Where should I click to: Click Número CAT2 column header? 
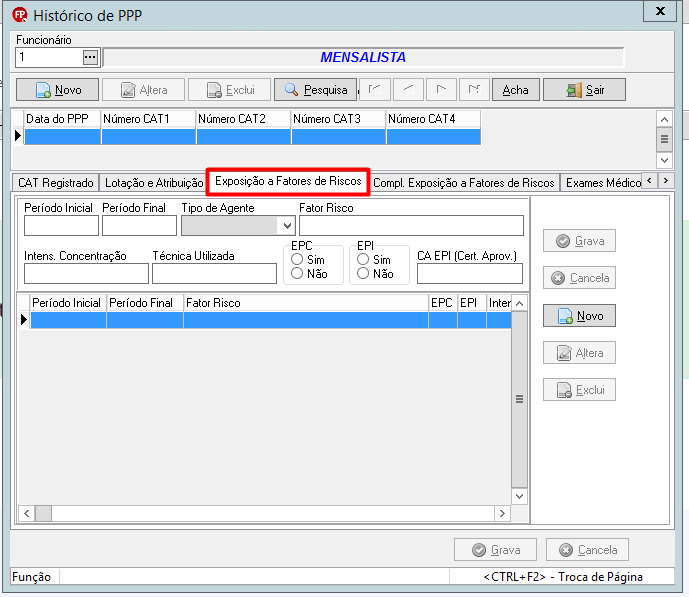coord(243,119)
